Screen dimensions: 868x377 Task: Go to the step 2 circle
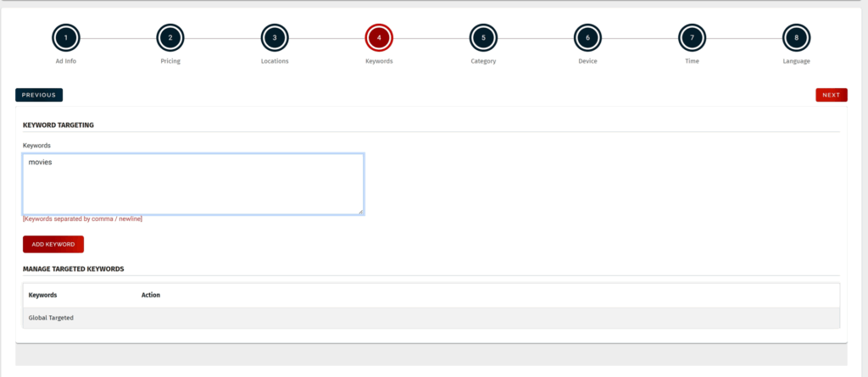tap(170, 38)
